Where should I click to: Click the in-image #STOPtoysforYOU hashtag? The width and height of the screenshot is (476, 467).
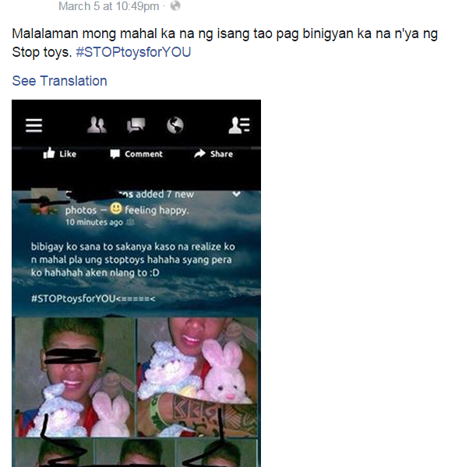(x=73, y=299)
